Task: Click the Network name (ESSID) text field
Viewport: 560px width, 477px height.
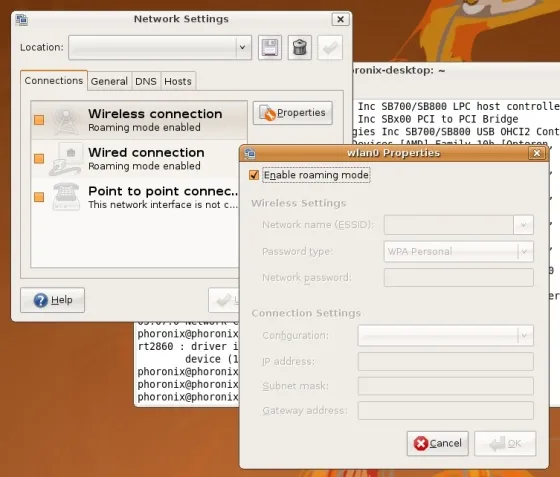Action: 449,225
